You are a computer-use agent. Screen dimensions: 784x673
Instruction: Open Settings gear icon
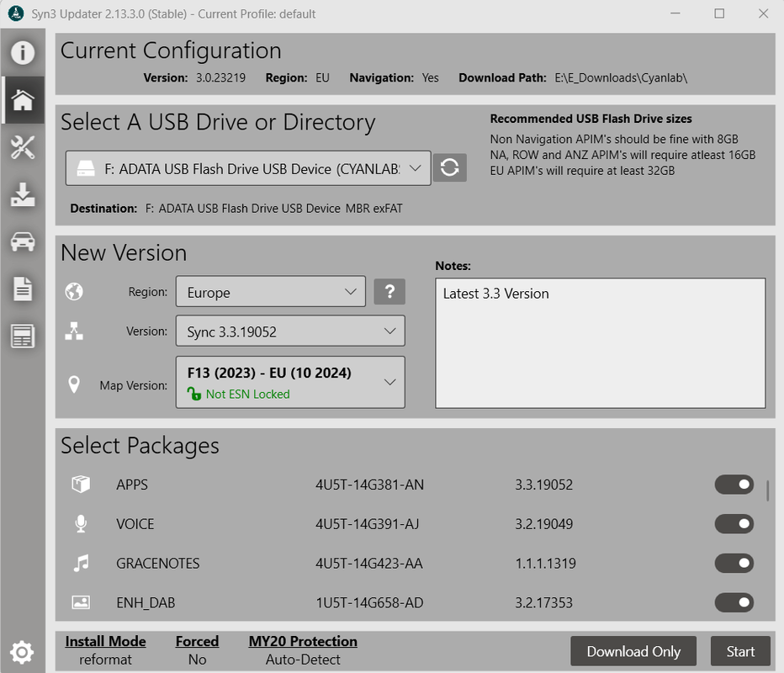[x=23, y=652]
